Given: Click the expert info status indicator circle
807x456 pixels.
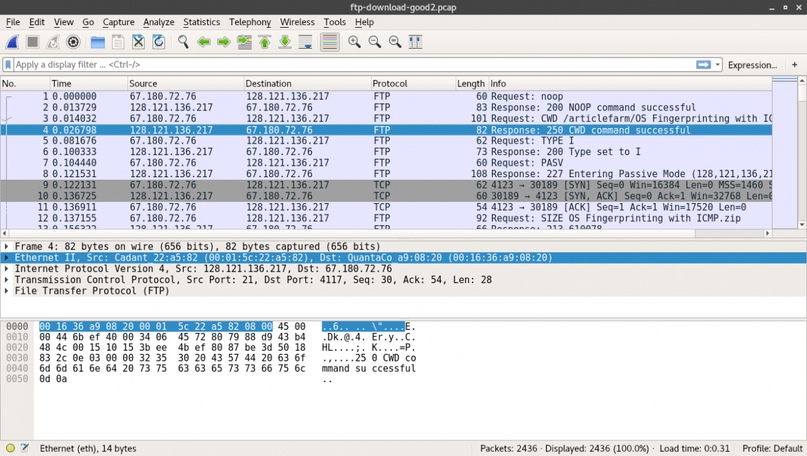Looking at the screenshot, I should click(11, 449).
